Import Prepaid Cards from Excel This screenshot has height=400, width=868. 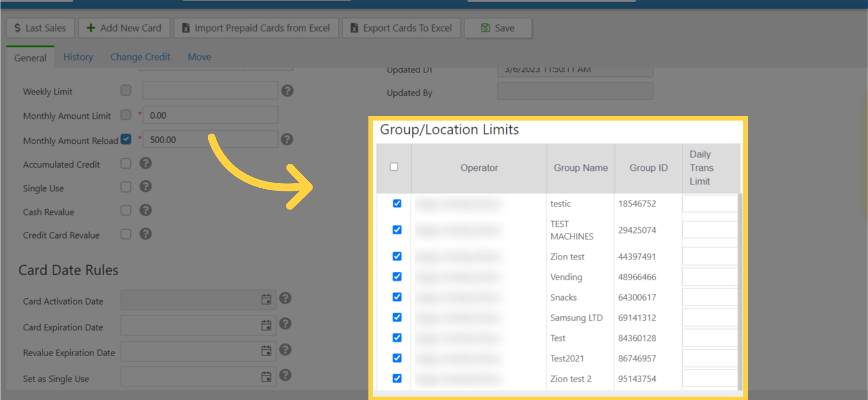pyautogui.click(x=256, y=28)
